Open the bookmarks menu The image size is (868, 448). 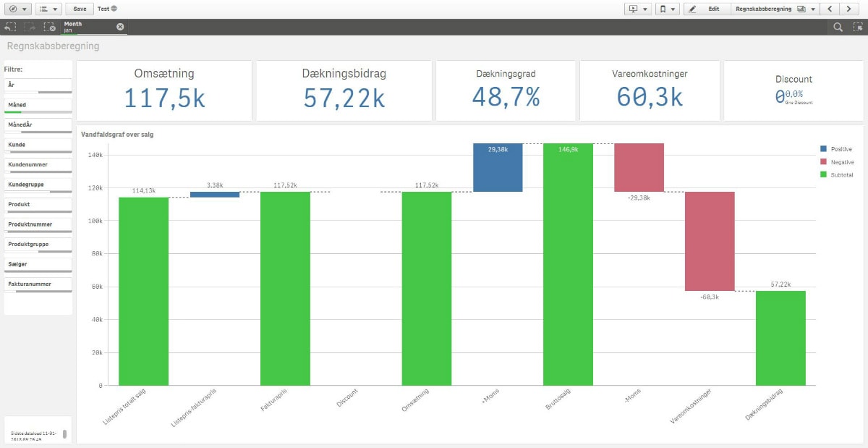coord(667,9)
